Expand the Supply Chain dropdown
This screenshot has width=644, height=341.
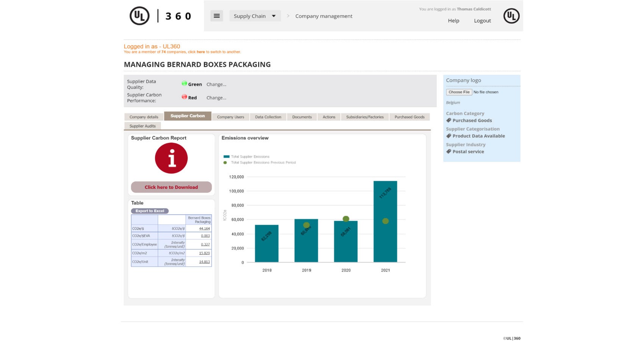click(x=255, y=16)
